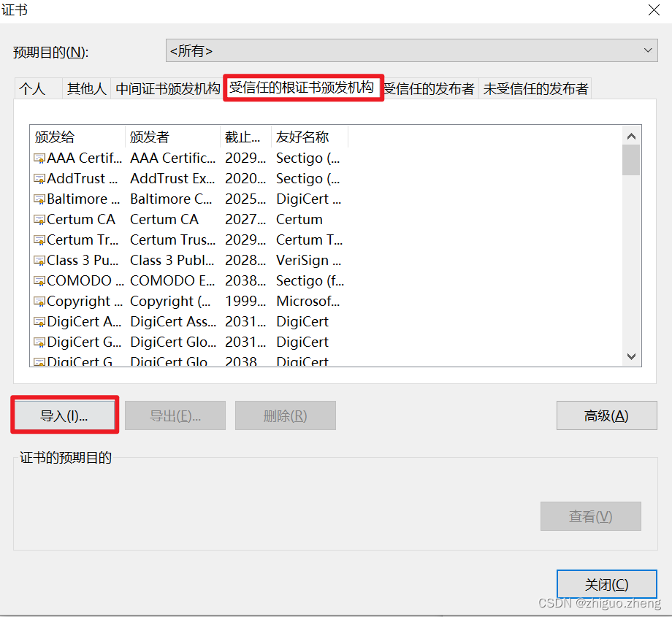Open the 高级(A) settings button
This screenshot has width=672, height=617.
tap(606, 415)
